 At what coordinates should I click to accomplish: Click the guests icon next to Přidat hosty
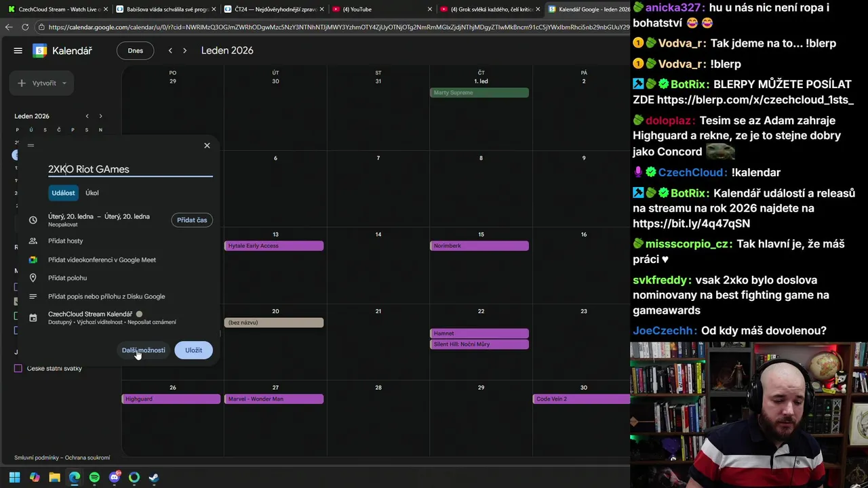point(33,241)
